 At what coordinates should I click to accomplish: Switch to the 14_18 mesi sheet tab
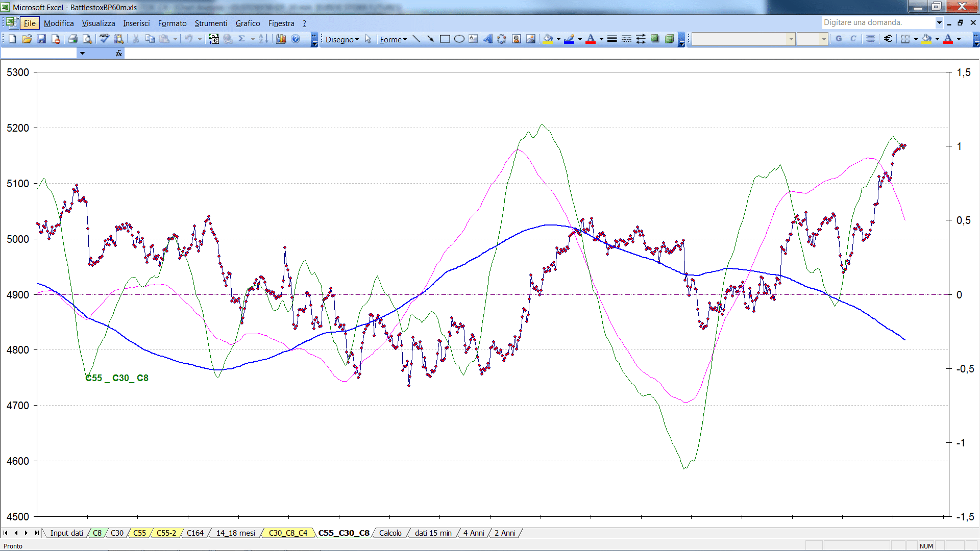point(235,533)
